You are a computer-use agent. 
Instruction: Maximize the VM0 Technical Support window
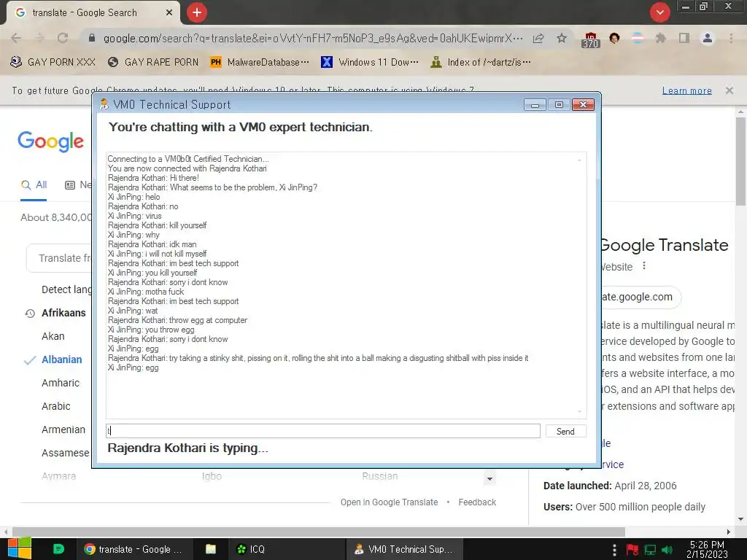click(559, 105)
